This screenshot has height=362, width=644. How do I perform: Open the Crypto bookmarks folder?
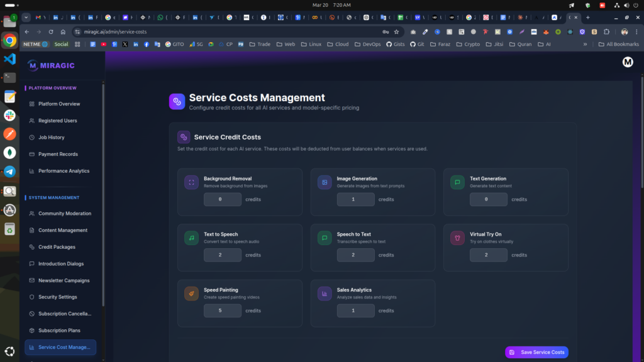coord(468,45)
